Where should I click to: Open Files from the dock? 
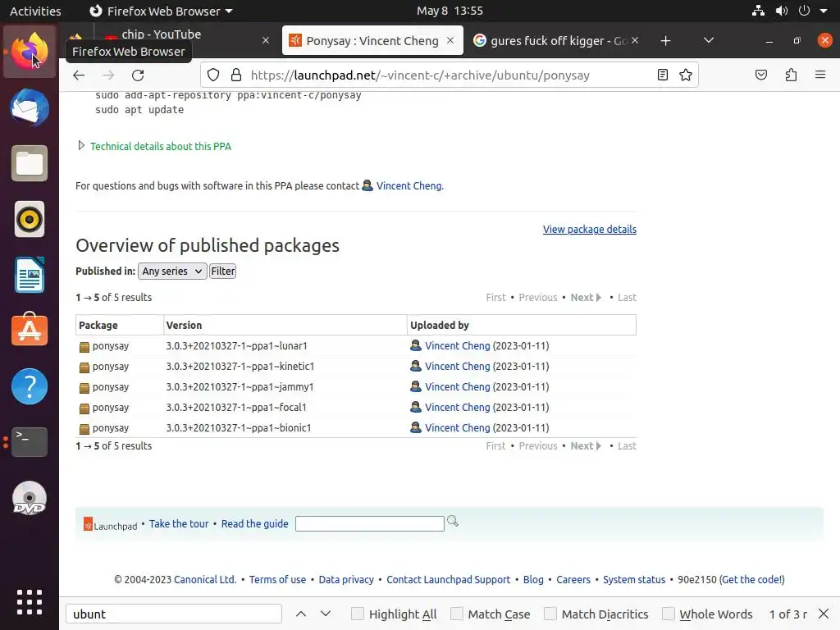(30, 163)
